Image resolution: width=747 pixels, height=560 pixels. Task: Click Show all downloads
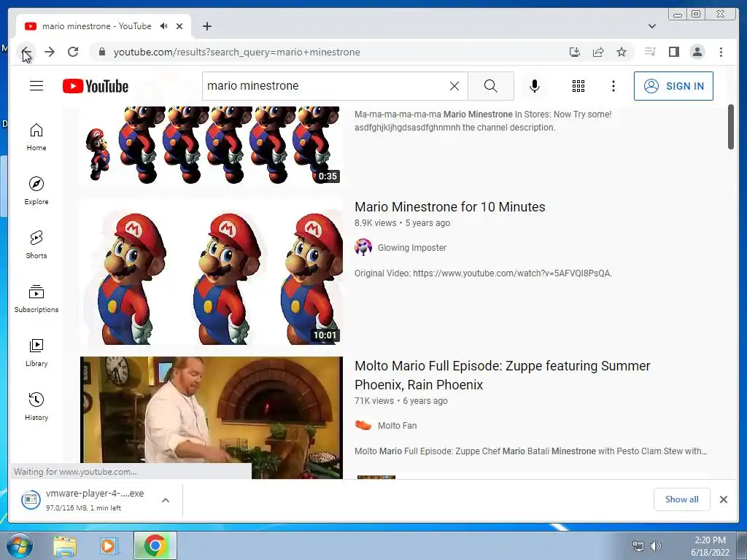pos(682,499)
